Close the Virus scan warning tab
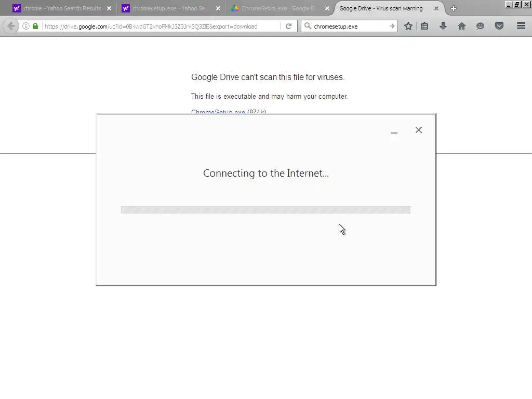This screenshot has height=399, width=532. 436,8
